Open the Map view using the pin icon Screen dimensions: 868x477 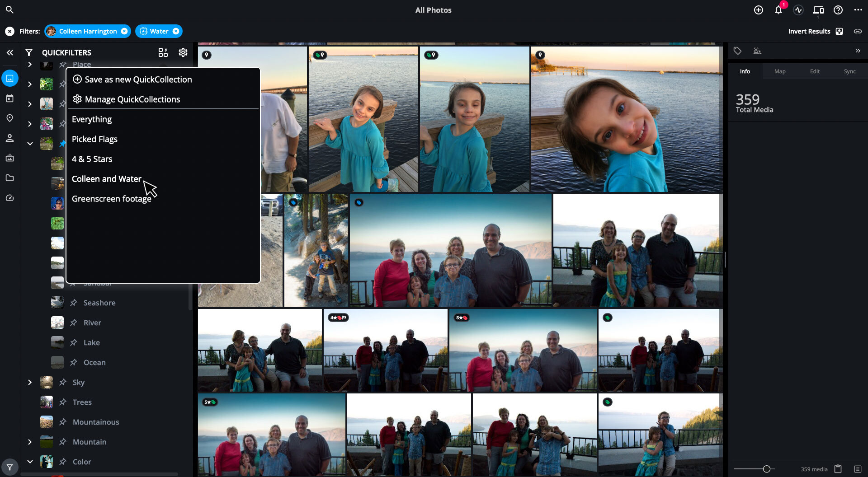pos(9,118)
